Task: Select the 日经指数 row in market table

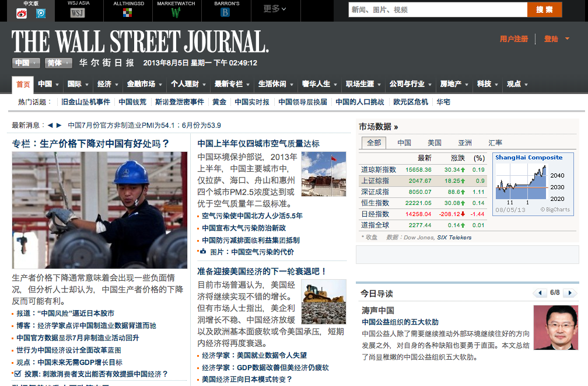Action: point(423,214)
